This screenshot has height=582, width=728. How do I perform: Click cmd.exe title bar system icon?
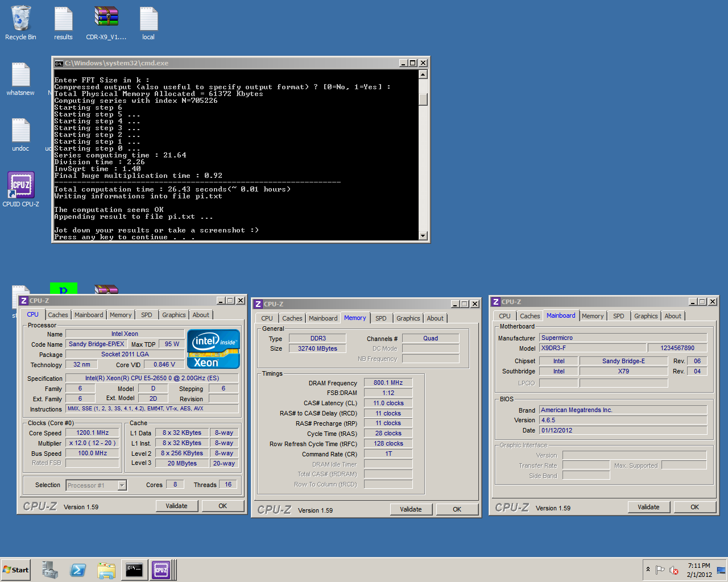tap(59, 63)
